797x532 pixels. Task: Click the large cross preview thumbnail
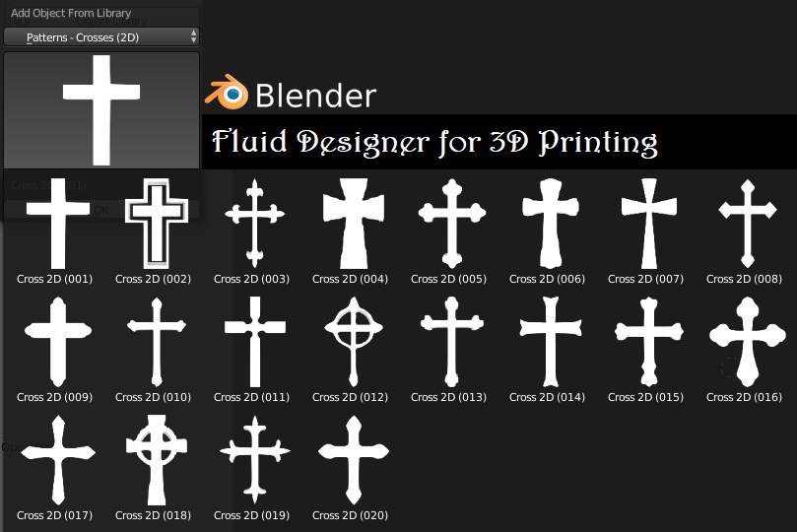101,109
